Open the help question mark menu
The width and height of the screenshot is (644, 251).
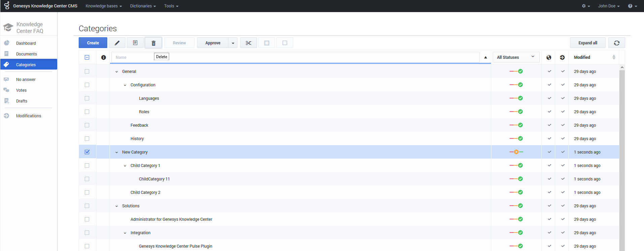coord(632,6)
